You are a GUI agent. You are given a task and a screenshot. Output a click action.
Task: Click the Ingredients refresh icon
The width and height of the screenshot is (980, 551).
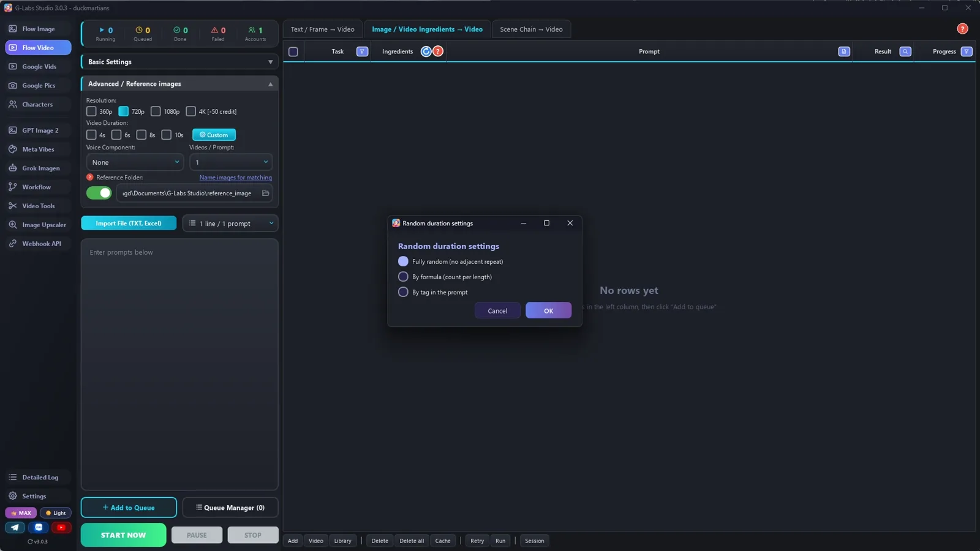(x=426, y=51)
